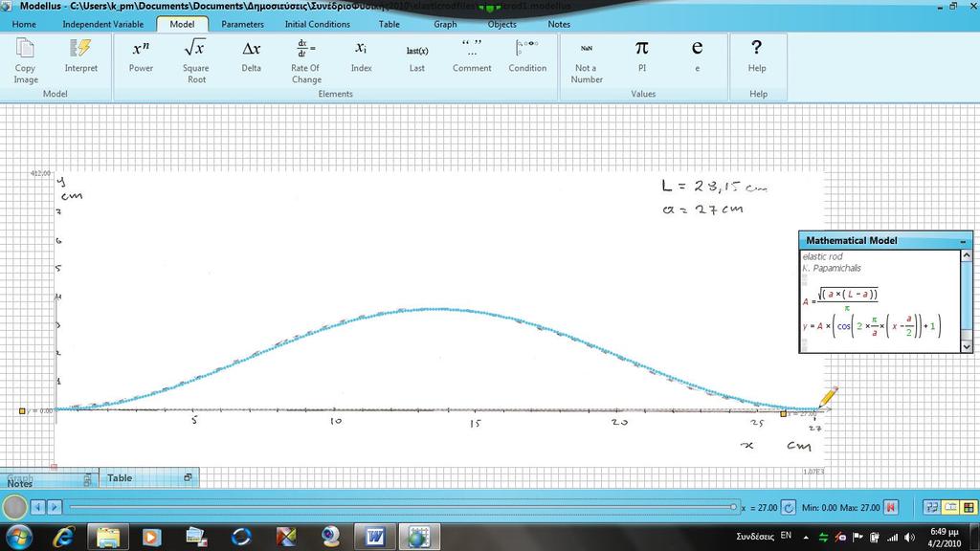
Task: Launch Internet Explorer from the taskbar
Action: tap(63, 537)
